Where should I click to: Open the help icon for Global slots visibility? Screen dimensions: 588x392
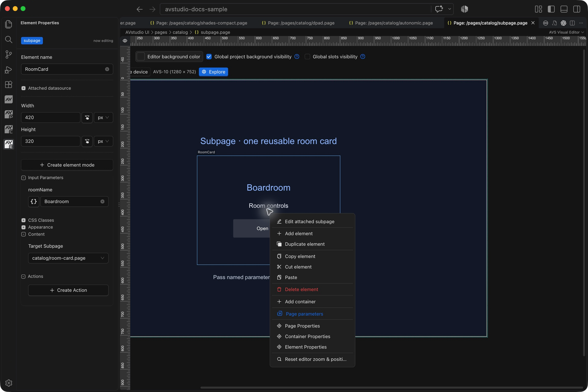pyautogui.click(x=363, y=57)
